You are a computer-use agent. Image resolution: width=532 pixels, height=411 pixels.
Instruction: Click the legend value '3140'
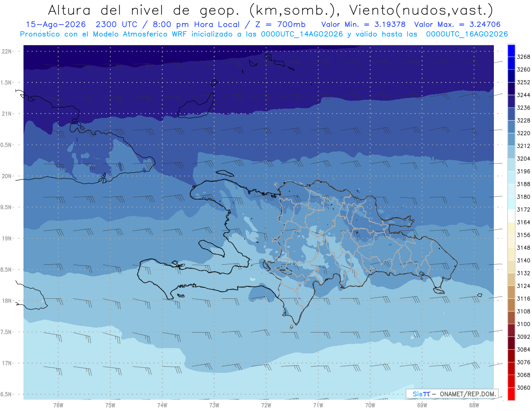tap(524, 260)
